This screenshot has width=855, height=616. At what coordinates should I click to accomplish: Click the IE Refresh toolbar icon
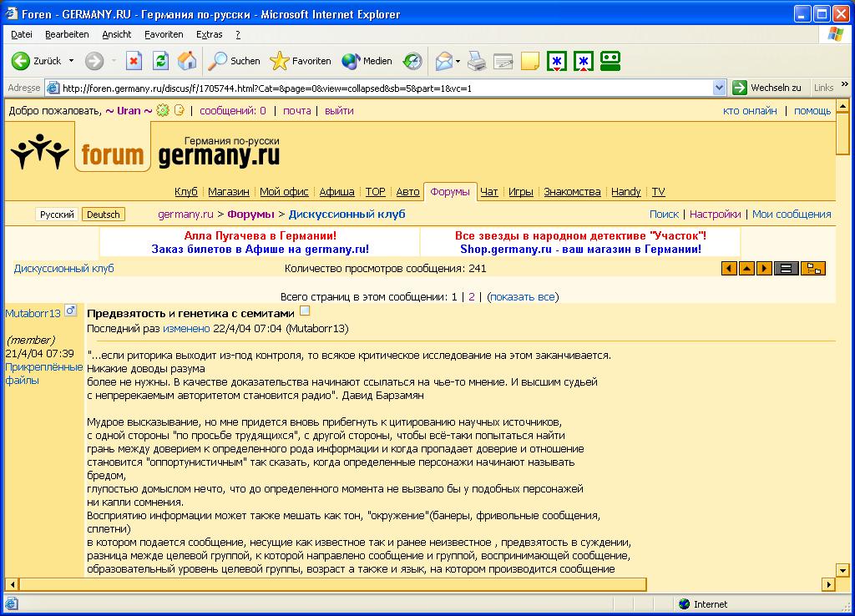coord(160,61)
